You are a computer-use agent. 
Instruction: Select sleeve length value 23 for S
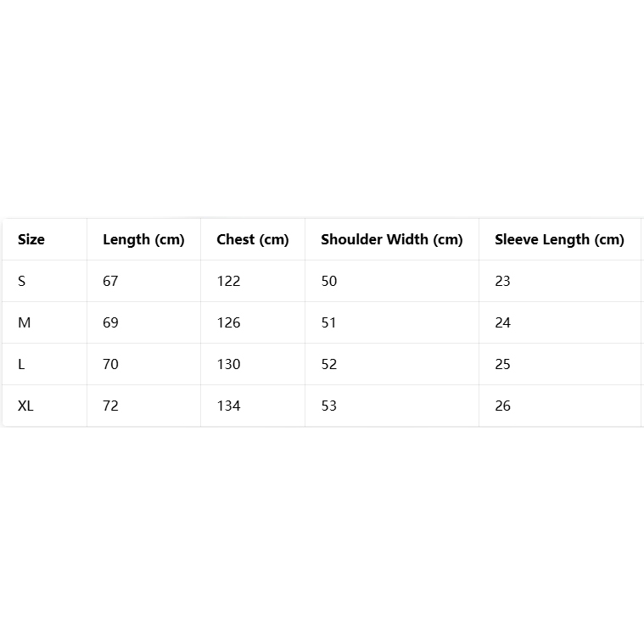(x=502, y=281)
